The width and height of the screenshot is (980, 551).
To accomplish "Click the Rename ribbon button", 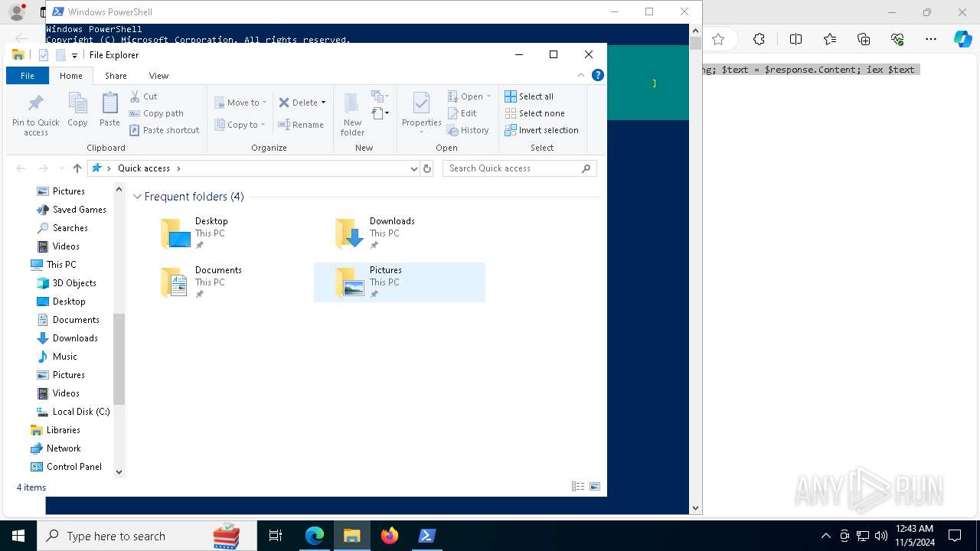I will pyautogui.click(x=301, y=125).
